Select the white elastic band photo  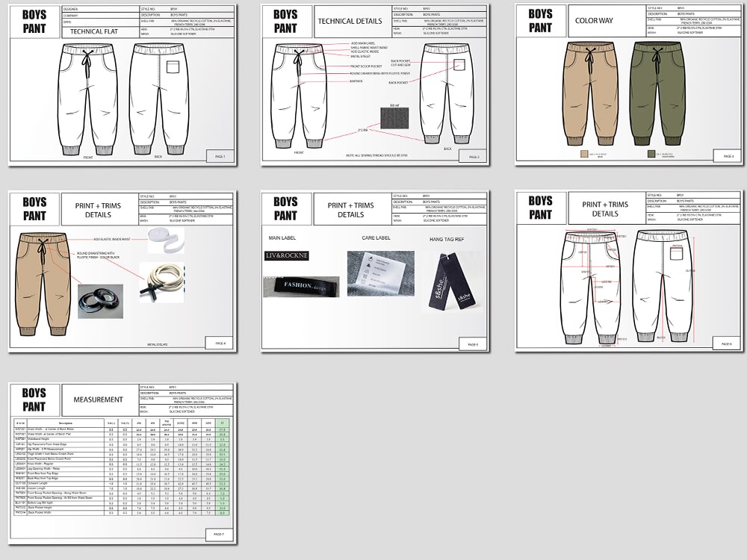[165, 240]
